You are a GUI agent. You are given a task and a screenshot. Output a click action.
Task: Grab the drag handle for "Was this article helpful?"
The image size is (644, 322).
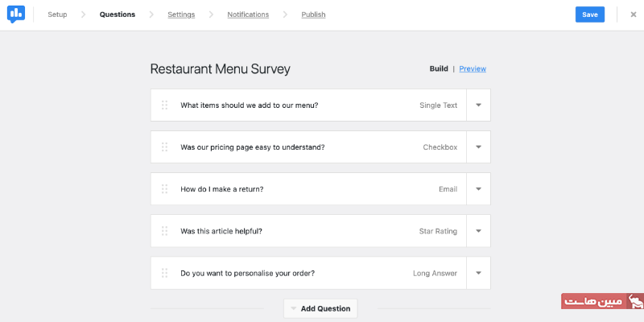(x=165, y=231)
